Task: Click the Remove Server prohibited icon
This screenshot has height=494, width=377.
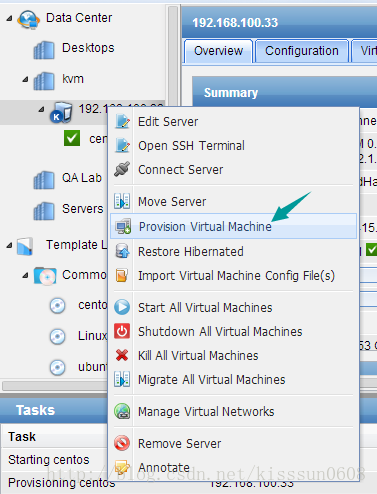Action: click(122, 443)
